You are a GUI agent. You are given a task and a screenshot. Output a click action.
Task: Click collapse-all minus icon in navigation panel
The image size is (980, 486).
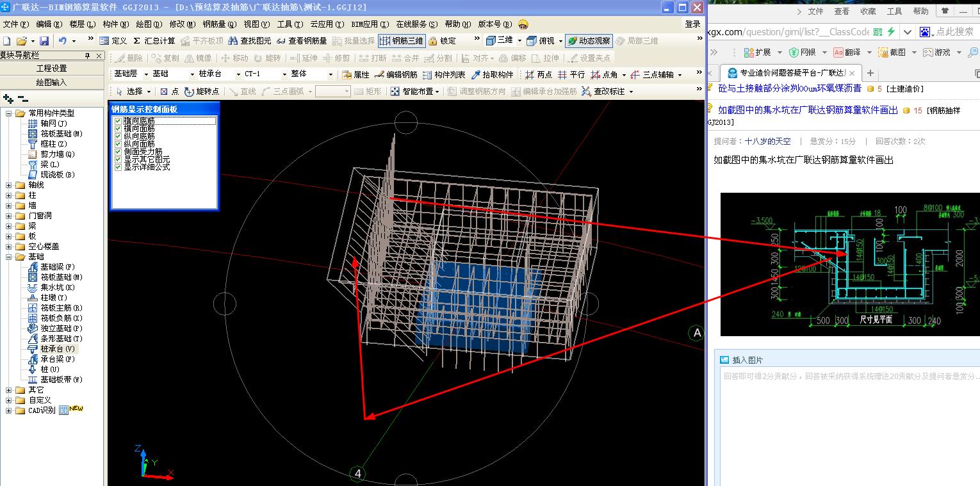[22, 99]
